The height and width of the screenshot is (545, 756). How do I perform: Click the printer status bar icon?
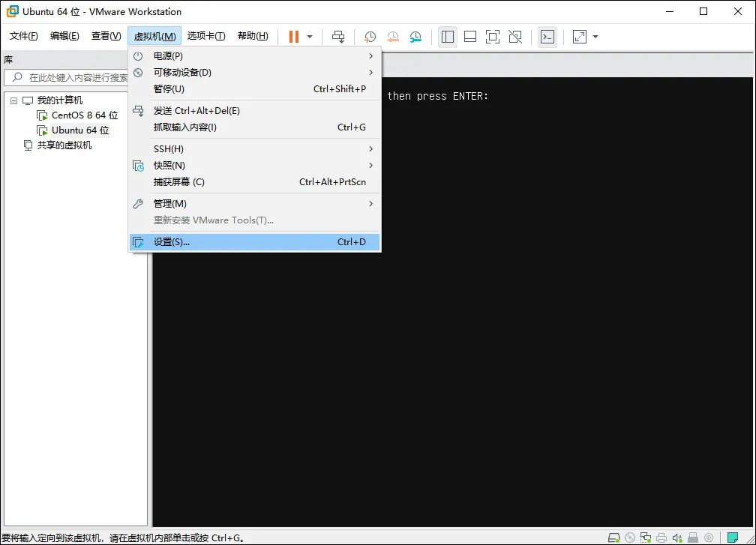661,538
